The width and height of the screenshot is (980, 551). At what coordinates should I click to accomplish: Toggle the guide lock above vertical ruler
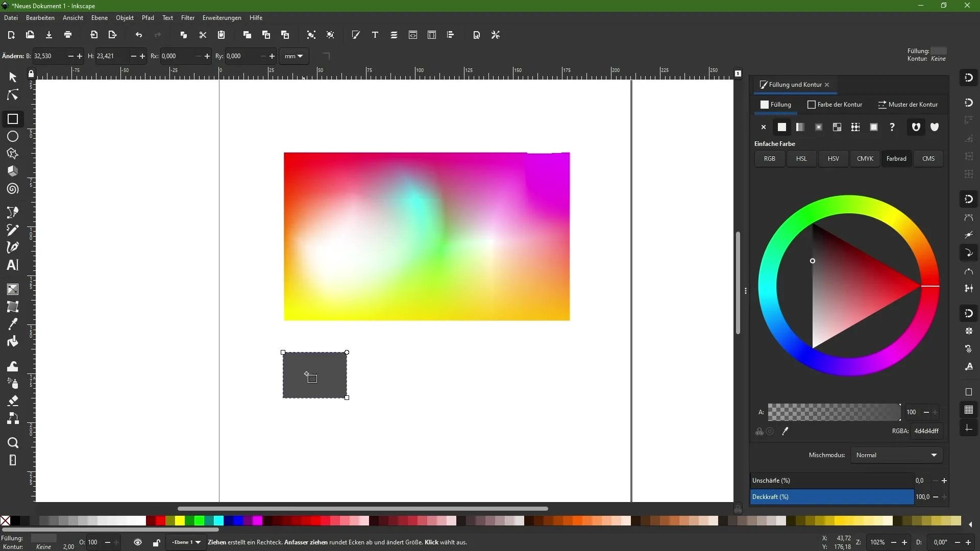(31, 73)
